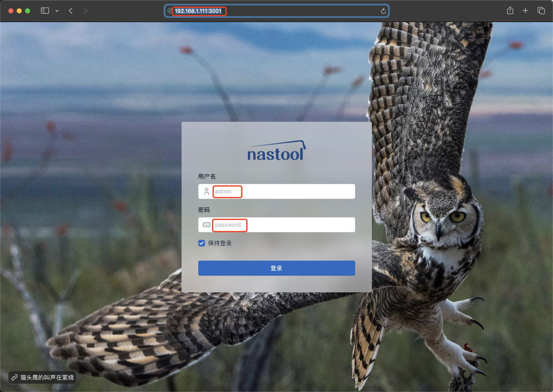Open the sidebar options dropdown chevron
Screen dimensions: 553x392
pyautogui.click(x=57, y=11)
